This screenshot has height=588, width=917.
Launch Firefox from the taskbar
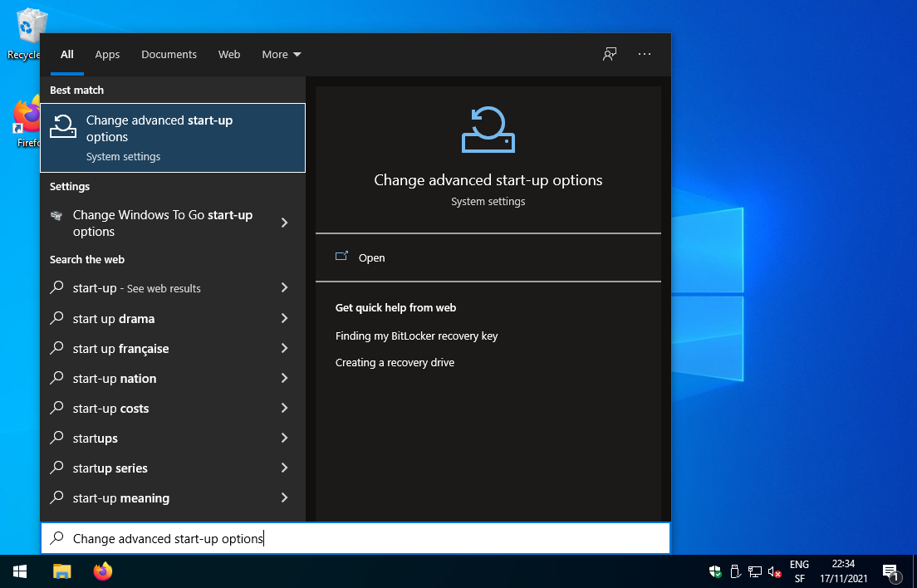101,571
